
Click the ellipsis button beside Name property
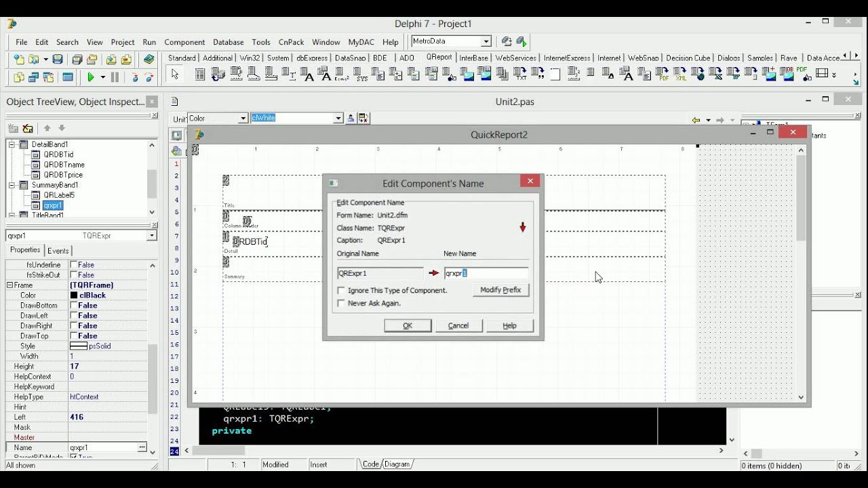(x=142, y=447)
